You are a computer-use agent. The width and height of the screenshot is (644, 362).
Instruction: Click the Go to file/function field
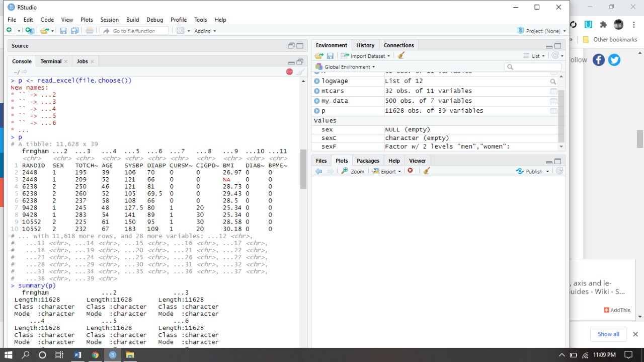pos(134,31)
